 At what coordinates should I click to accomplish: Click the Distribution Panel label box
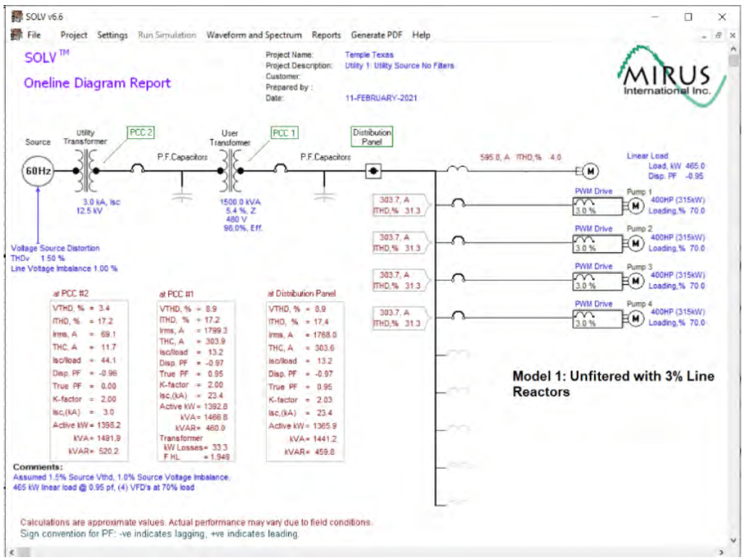click(372, 137)
